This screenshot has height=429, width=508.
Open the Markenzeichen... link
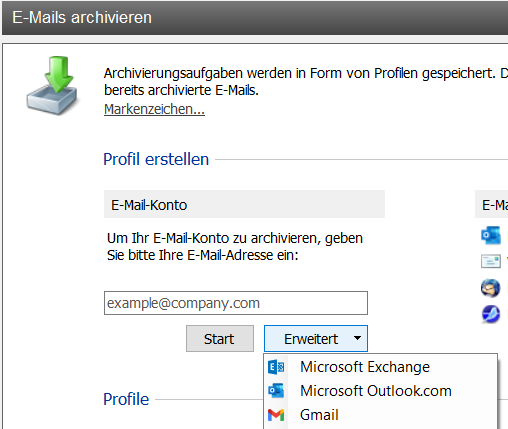click(x=154, y=109)
